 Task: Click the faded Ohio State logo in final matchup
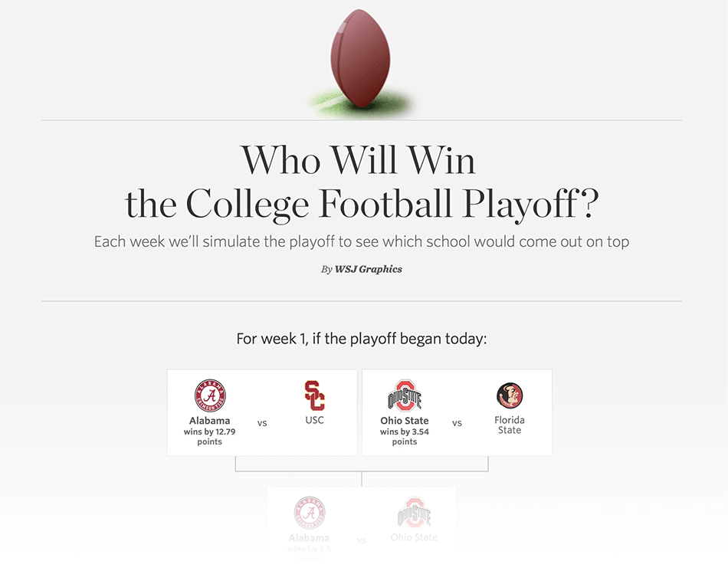pos(414,513)
